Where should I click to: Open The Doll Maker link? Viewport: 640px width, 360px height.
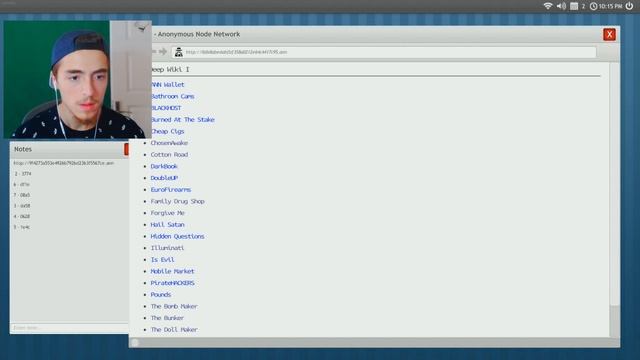click(x=174, y=329)
